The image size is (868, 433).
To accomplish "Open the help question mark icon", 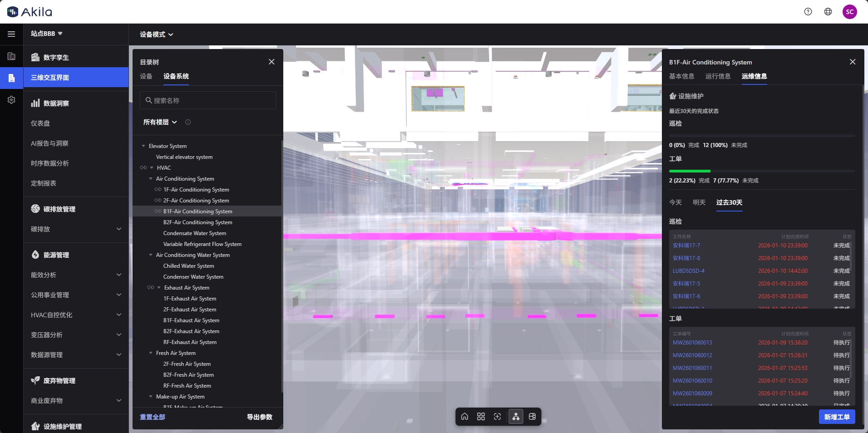I will pyautogui.click(x=808, y=12).
